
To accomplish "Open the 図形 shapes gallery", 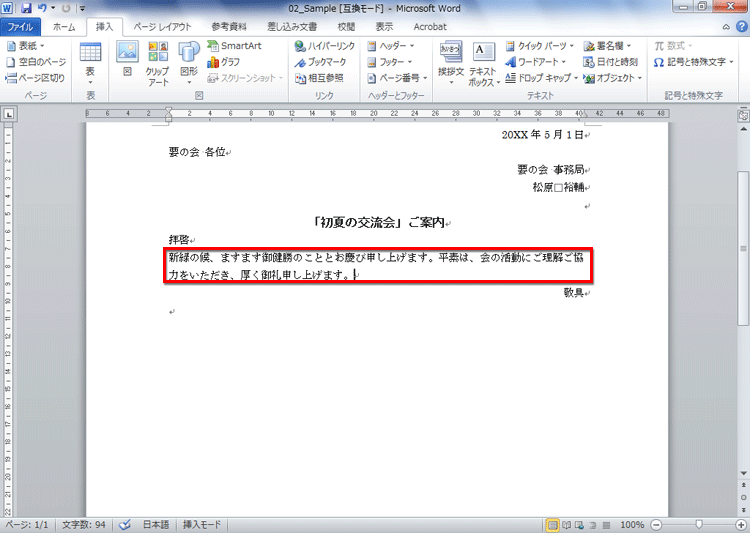I will (x=189, y=63).
